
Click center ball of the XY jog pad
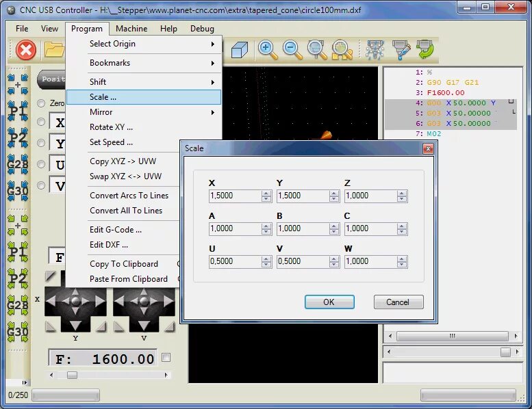pyautogui.click(x=75, y=301)
